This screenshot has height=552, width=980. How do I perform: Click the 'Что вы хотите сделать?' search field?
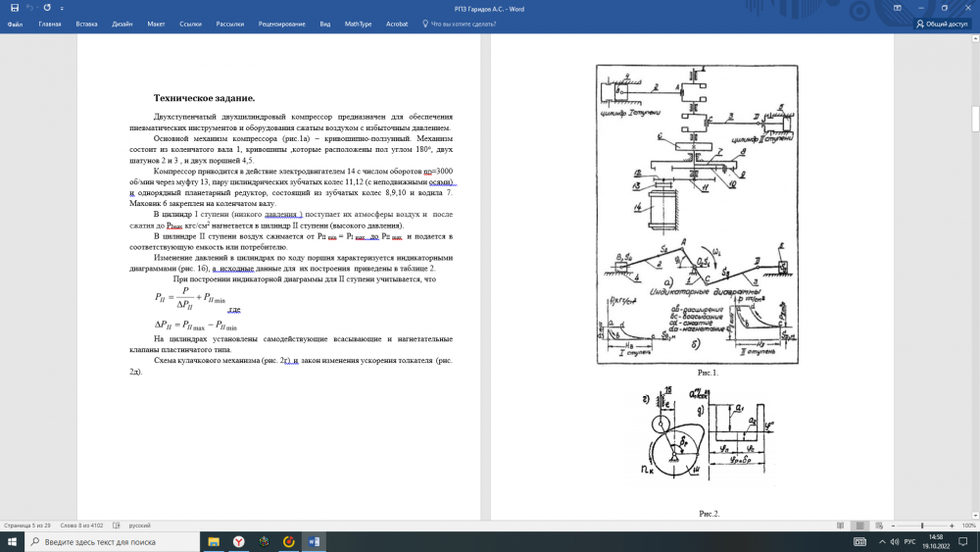[463, 24]
